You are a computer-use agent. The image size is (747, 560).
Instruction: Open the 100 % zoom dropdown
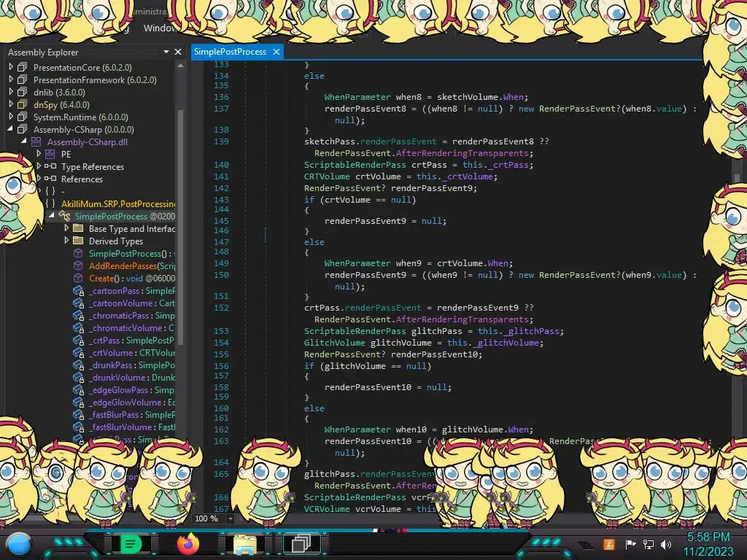[x=230, y=518]
